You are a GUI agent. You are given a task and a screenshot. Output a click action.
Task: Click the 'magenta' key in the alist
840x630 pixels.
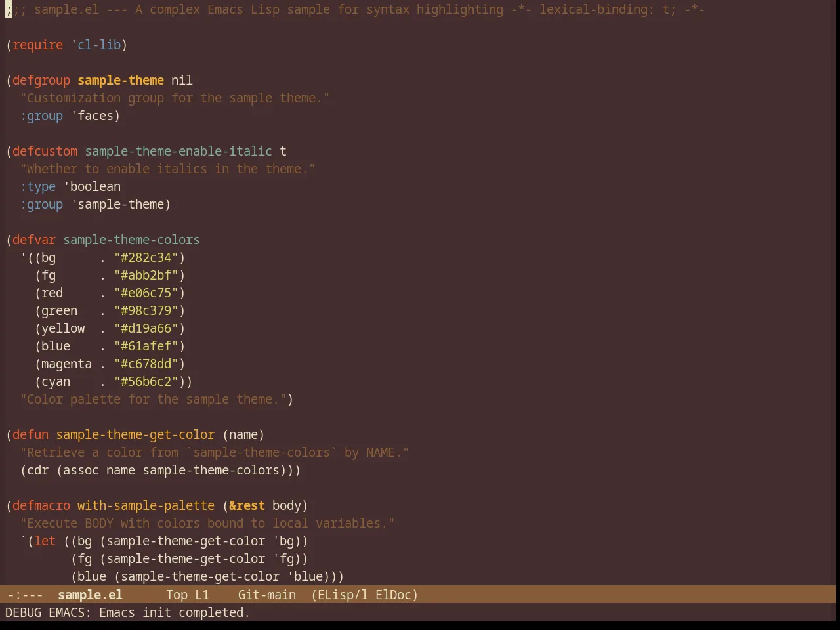(x=66, y=364)
